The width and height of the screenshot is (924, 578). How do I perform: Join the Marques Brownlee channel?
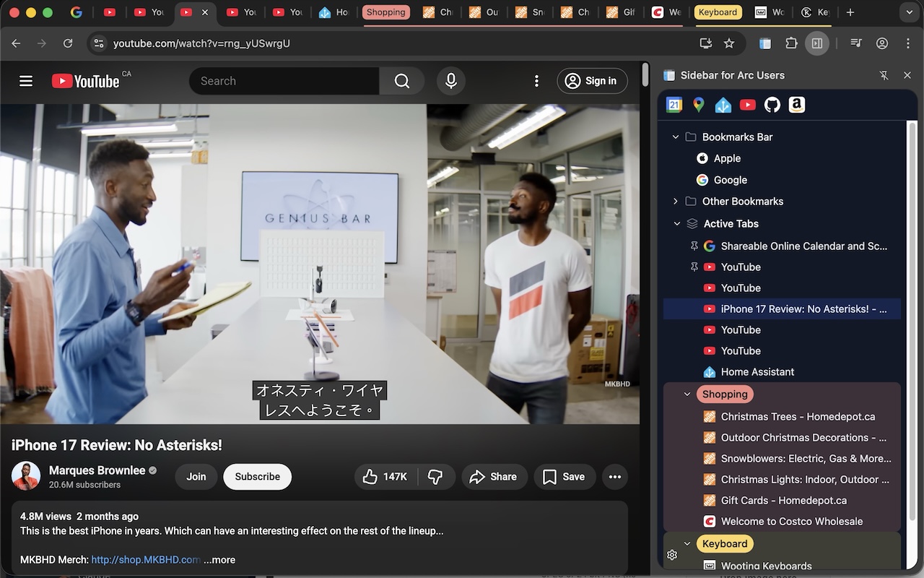pos(196,477)
